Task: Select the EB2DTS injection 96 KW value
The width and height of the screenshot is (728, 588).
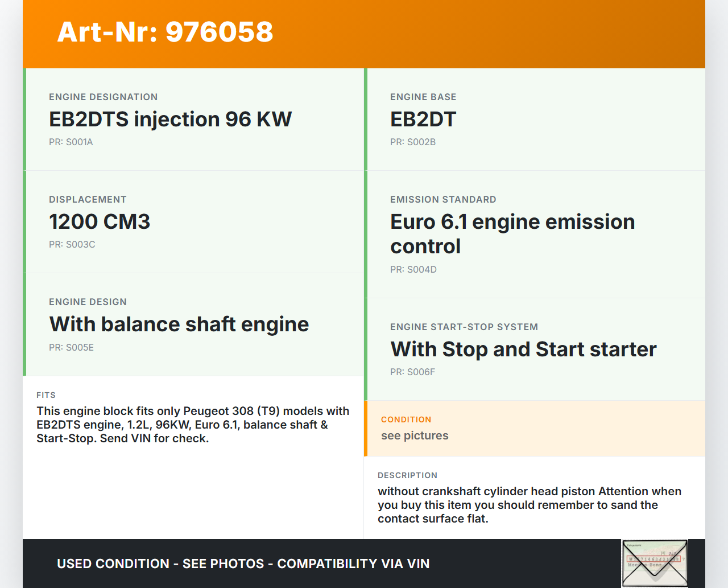Action: point(170,120)
